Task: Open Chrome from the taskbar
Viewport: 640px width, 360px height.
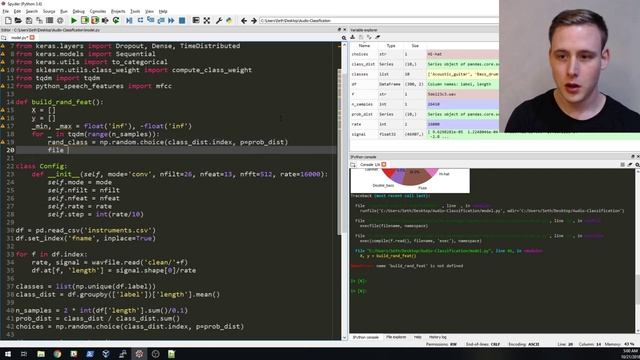Action: (x=57, y=354)
